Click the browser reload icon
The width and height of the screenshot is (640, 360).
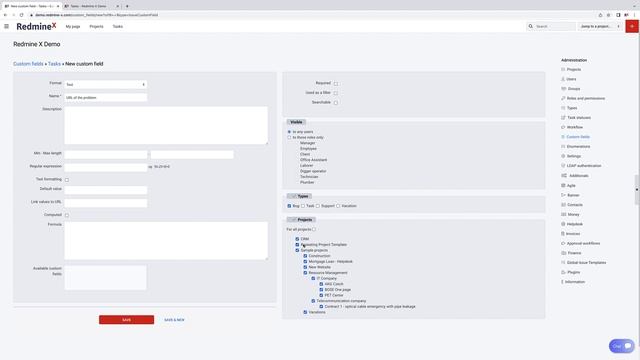[x=22, y=15]
